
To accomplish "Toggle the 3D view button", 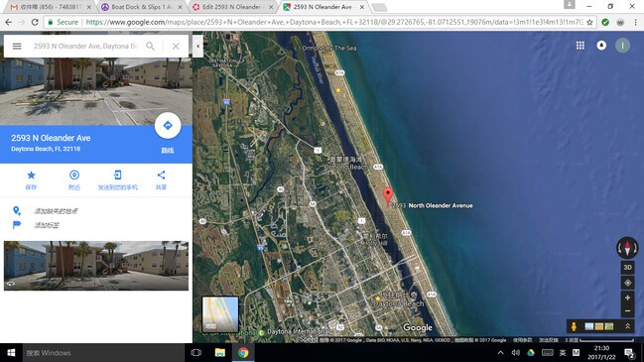I will [x=627, y=267].
